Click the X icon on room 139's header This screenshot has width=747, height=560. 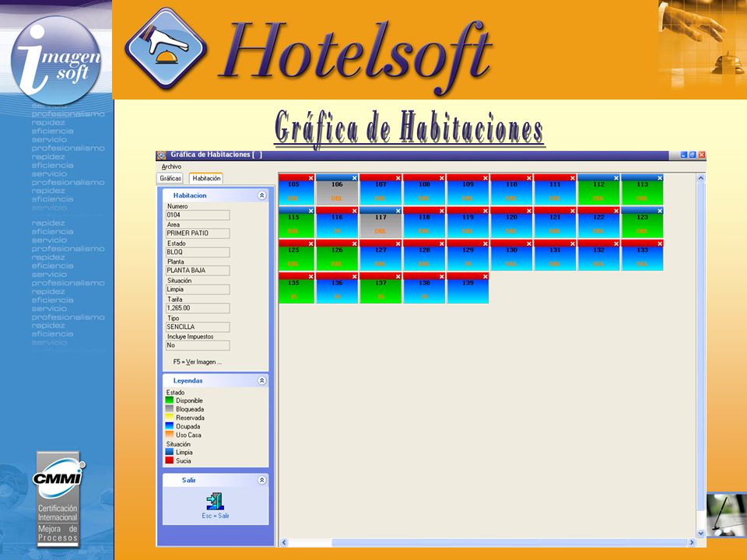pos(485,276)
